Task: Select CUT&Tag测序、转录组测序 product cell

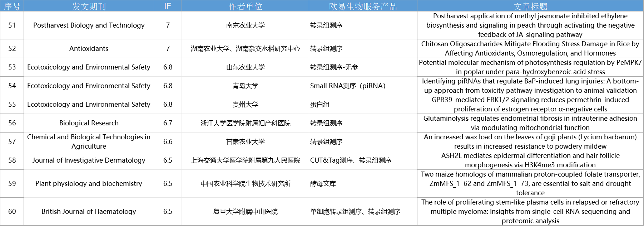Action: tap(363, 160)
